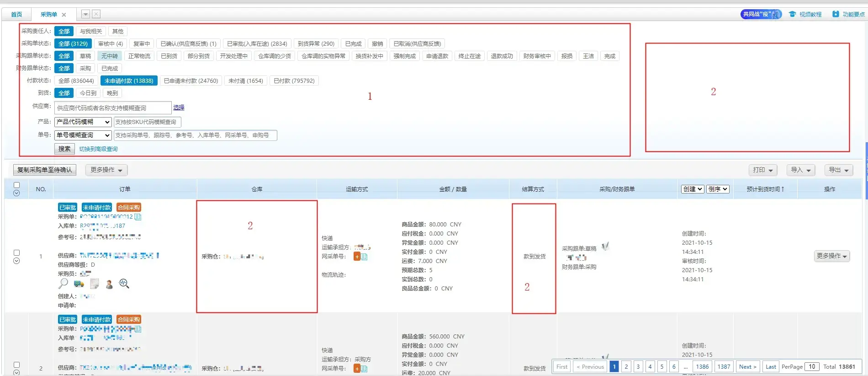Screen dimensions: 868x376
Task: Click the list icon beside 网采单号 in row 1
Action: pos(364,257)
